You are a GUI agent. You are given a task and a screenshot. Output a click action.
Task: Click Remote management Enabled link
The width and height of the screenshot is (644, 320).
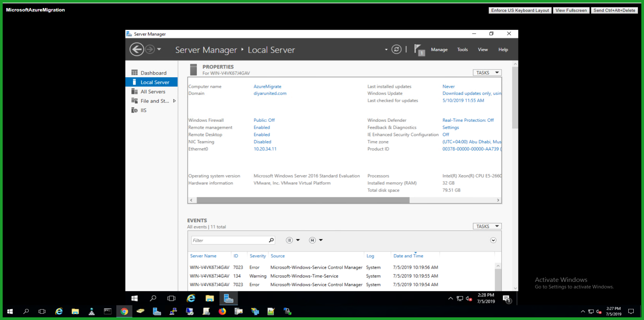262,127
